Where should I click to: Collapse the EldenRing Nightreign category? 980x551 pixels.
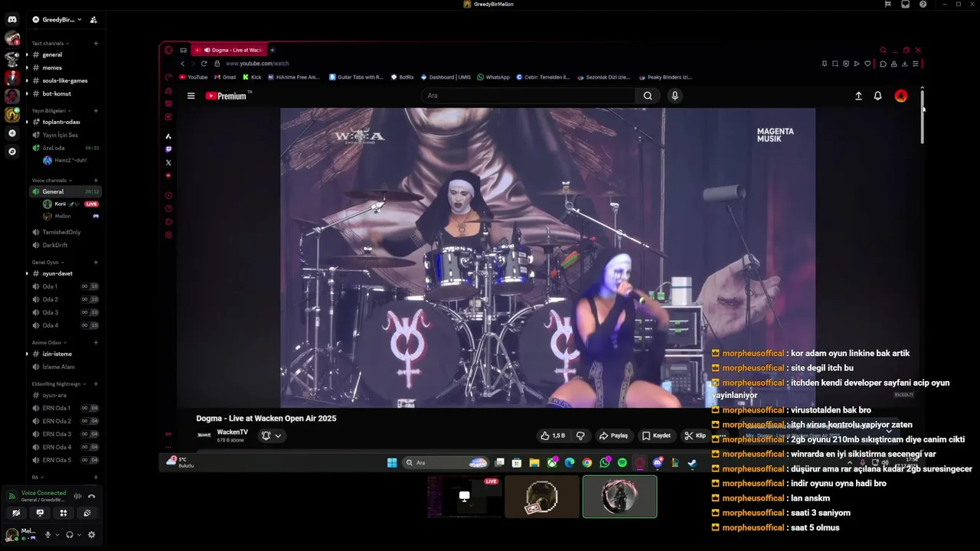tap(58, 384)
